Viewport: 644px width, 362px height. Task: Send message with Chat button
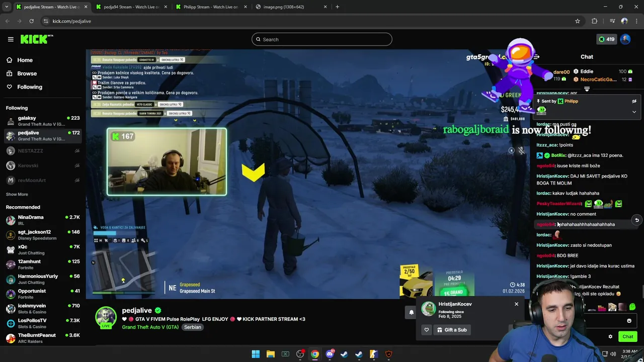click(628, 337)
